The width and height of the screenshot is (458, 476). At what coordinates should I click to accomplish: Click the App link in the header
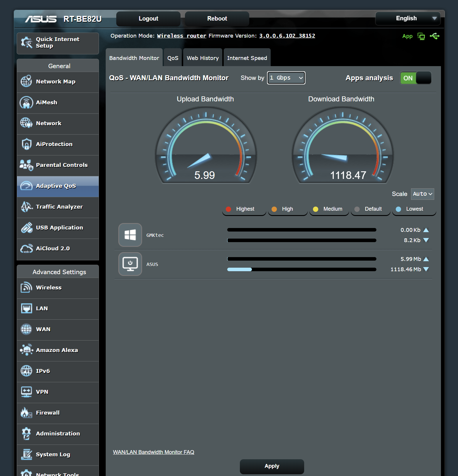point(407,36)
